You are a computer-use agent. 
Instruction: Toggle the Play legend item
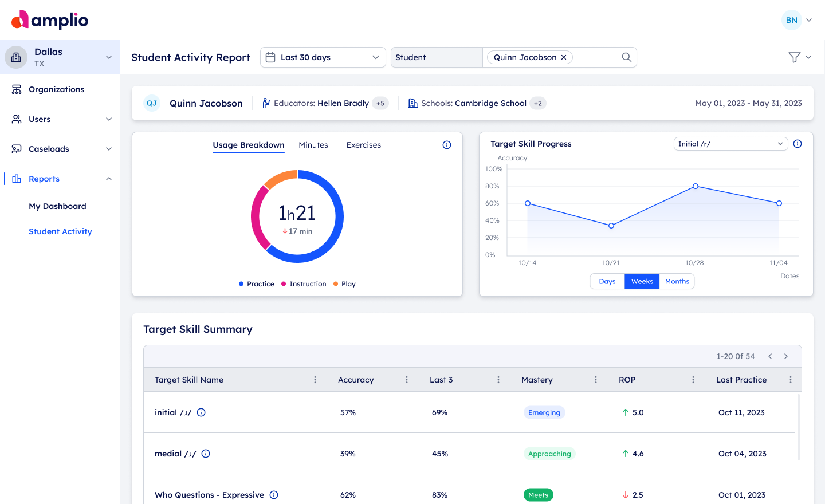pyautogui.click(x=344, y=284)
